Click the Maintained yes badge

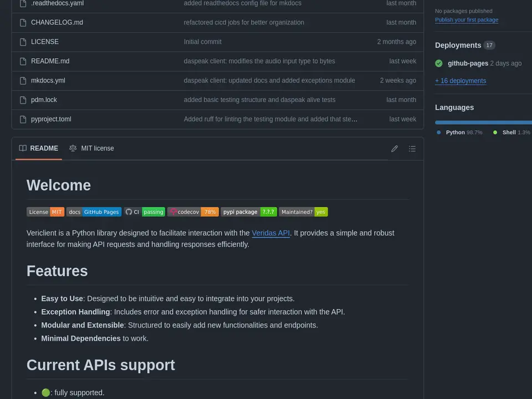(303, 212)
